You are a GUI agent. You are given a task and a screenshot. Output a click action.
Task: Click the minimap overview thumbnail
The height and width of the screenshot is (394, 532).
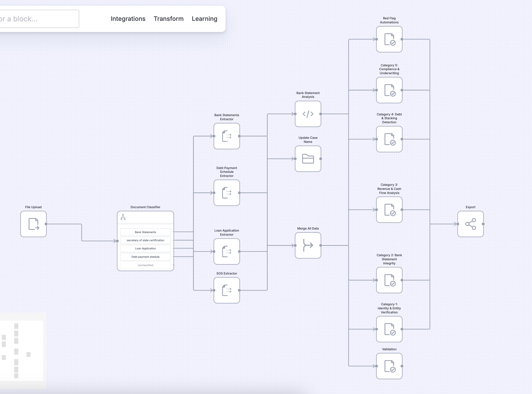coord(22,351)
